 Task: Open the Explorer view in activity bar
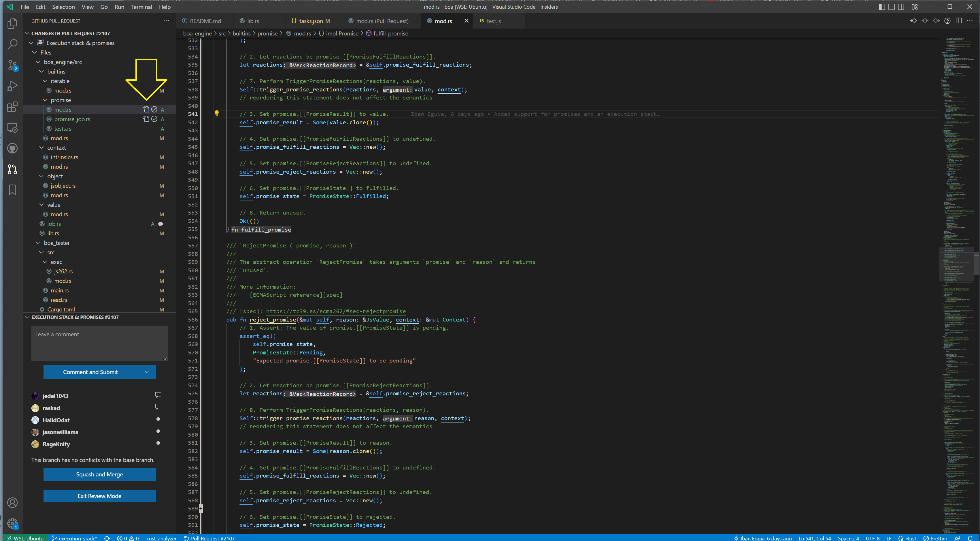click(12, 24)
